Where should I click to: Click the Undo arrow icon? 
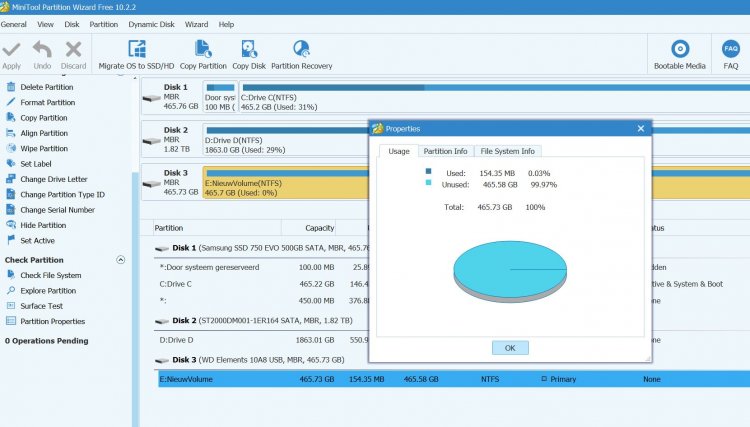pos(42,49)
